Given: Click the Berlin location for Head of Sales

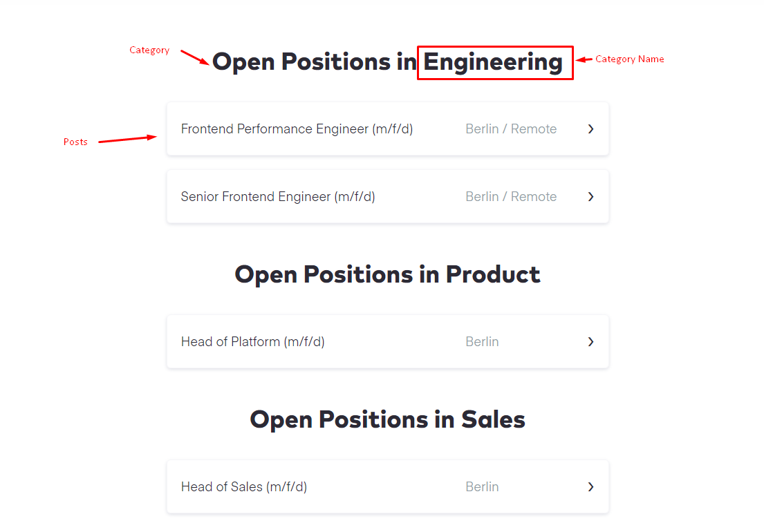Looking at the screenshot, I should (482, 486).
